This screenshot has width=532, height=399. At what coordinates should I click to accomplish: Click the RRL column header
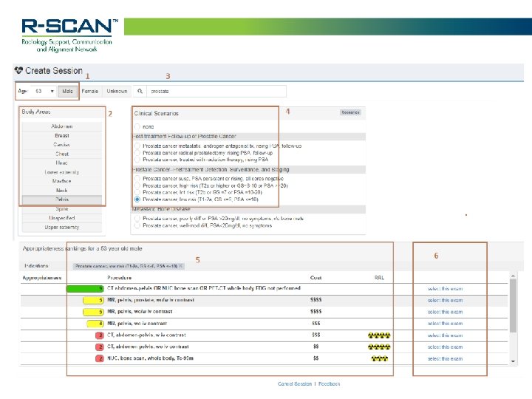click(x=379, y=278)
